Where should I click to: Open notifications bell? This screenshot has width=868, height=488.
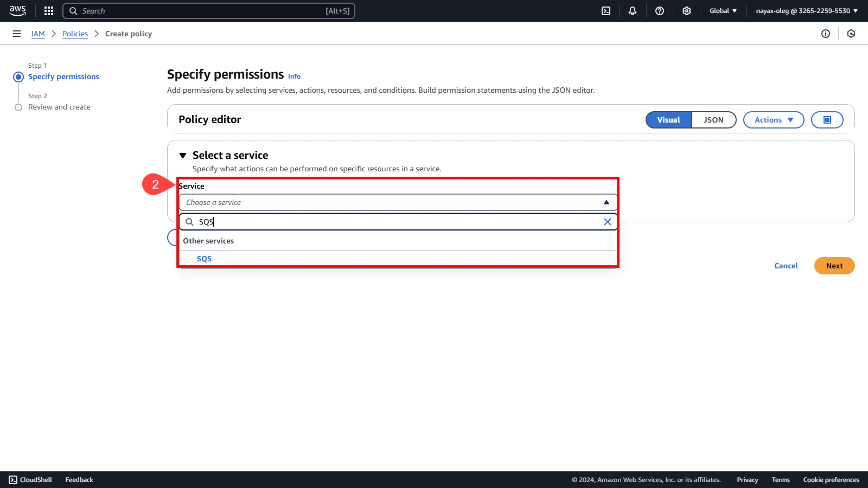(x=633, y=11)
